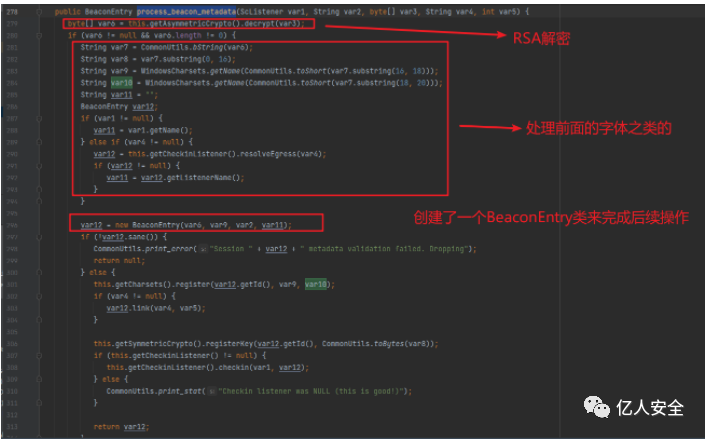The width and height of the screenshot is (707, 439).
Task: Toggle the fold end marker at line 311
Action: tap(39, 403)
